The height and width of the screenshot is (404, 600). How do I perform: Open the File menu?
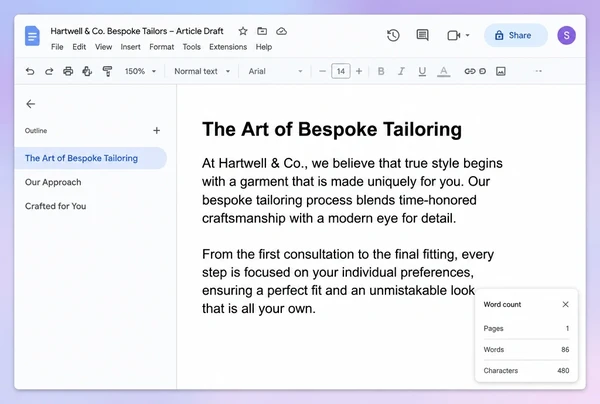pos(57,47)
